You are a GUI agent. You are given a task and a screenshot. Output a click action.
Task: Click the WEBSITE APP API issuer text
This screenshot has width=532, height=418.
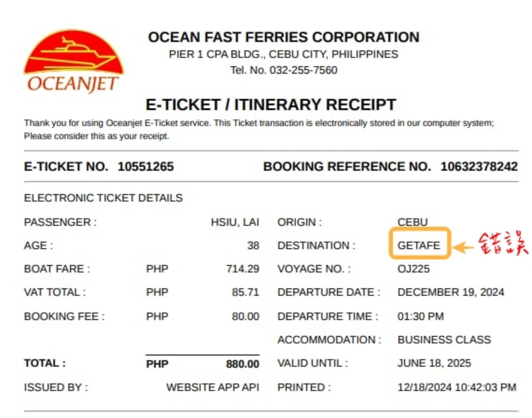point(213,387)
